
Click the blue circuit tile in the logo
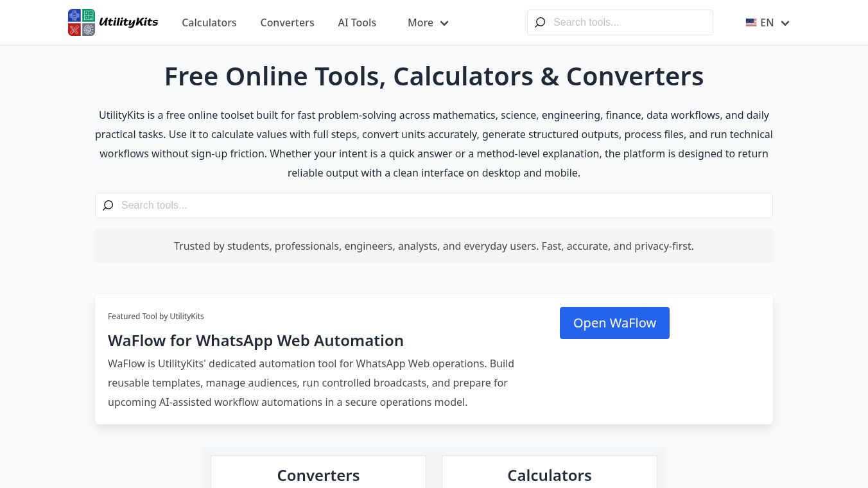74,15
